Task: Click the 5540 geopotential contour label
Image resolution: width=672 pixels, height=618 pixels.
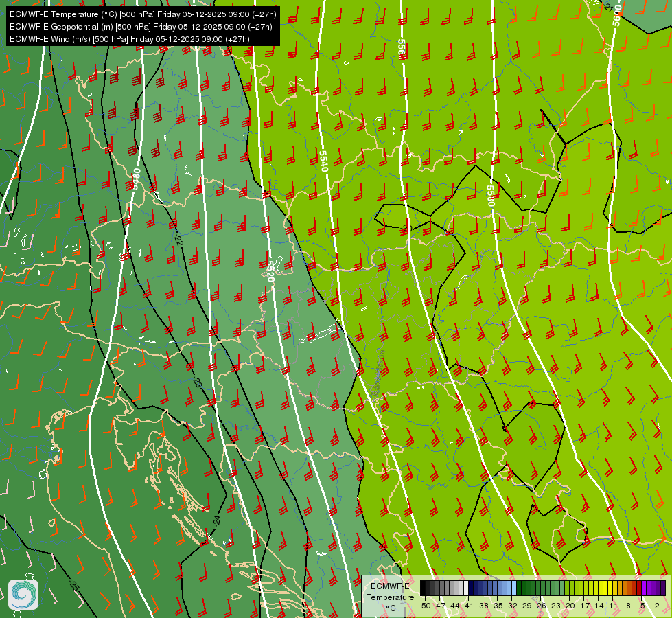Action: coord(323,161)
